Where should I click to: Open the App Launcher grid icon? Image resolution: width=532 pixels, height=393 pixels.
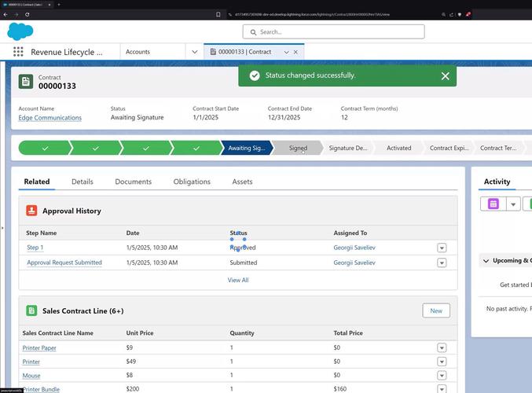point(18,52)
